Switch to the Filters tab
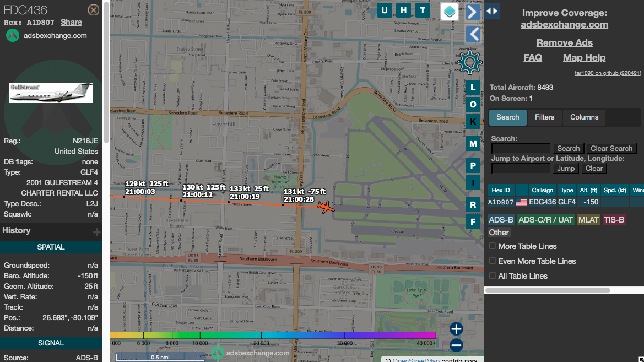The height and width of the screenshot is (362, 644). pos(545,117)
